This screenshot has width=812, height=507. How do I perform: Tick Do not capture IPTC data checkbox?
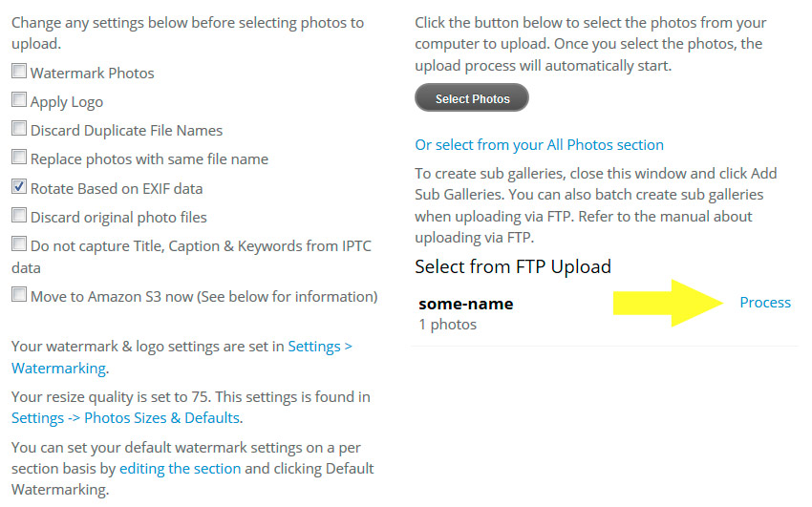tap(19, 243)
